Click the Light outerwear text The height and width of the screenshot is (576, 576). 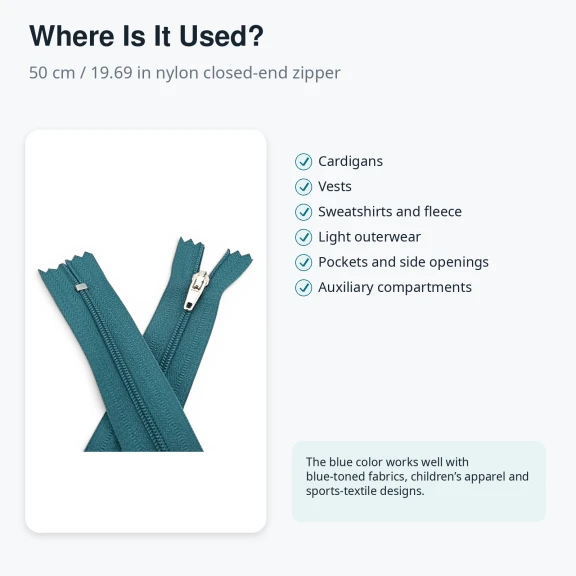(x=369, y=237)
